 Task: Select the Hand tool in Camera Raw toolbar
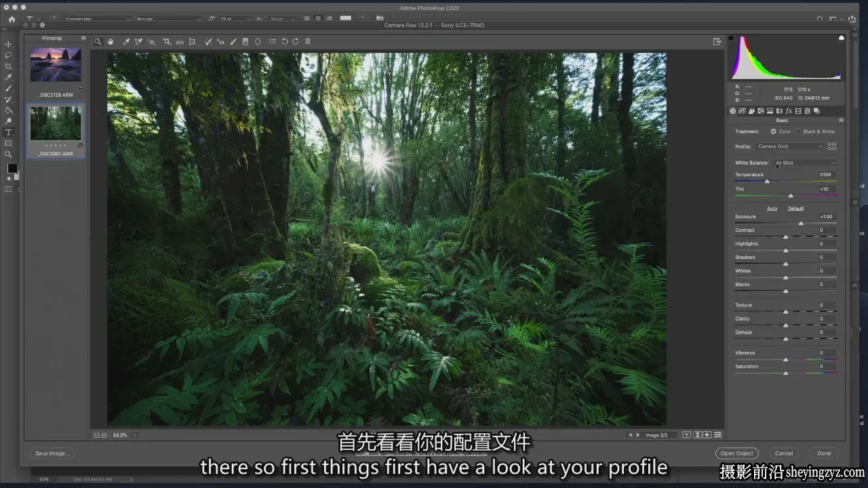[x=110, y=41]
